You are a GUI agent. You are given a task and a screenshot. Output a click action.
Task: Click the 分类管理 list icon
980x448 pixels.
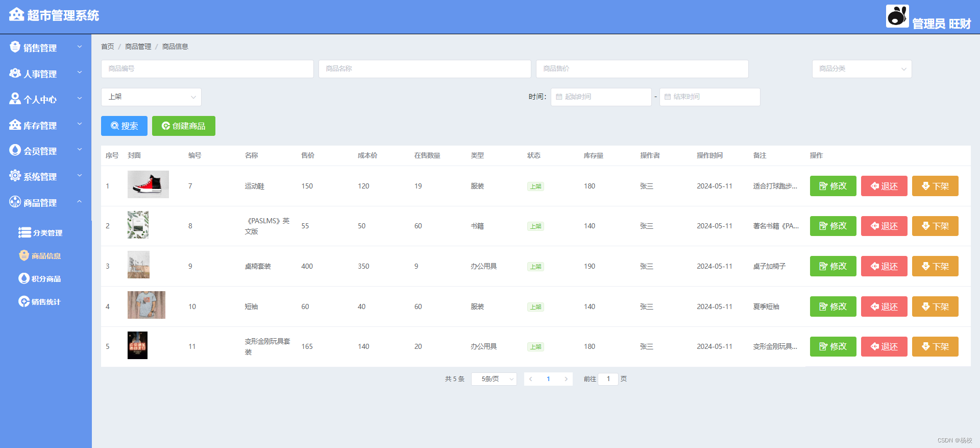[24, 232]
